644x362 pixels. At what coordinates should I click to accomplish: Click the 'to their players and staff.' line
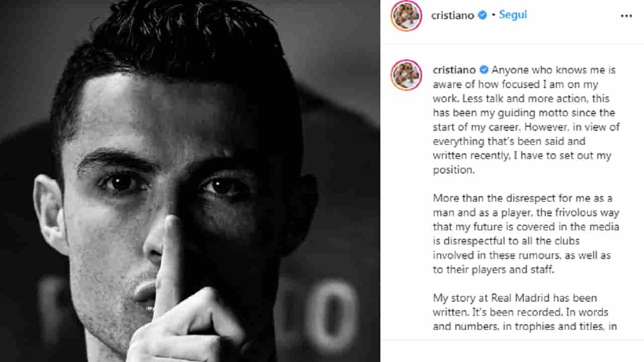point(494,269)
